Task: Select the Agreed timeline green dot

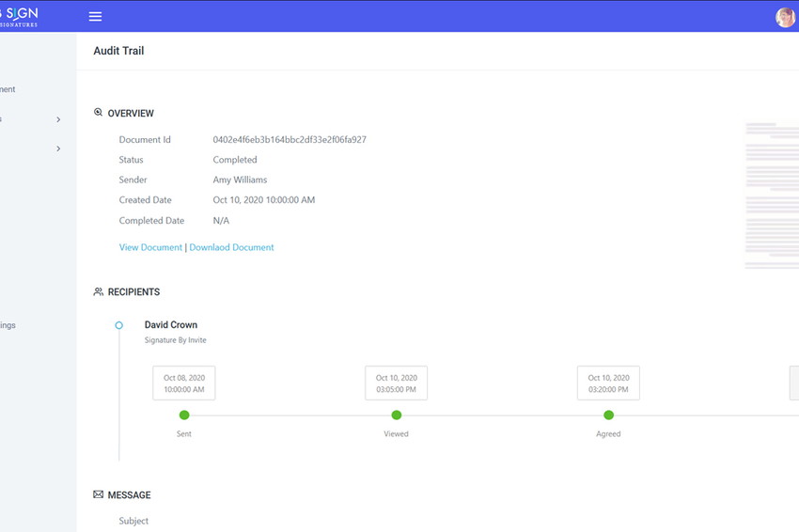Action: [608, 415]
